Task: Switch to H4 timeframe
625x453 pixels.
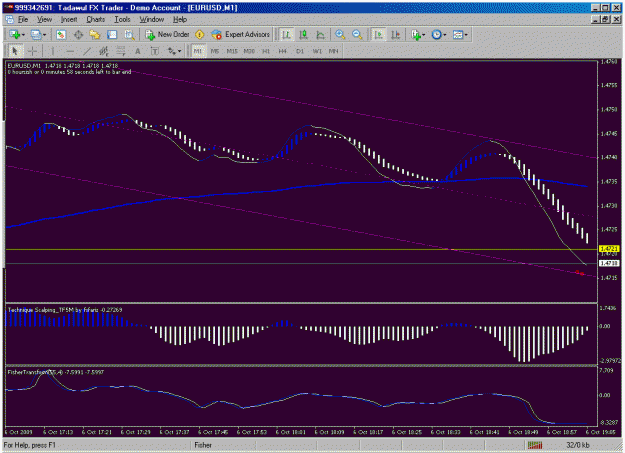Action: tap(283, 51)
